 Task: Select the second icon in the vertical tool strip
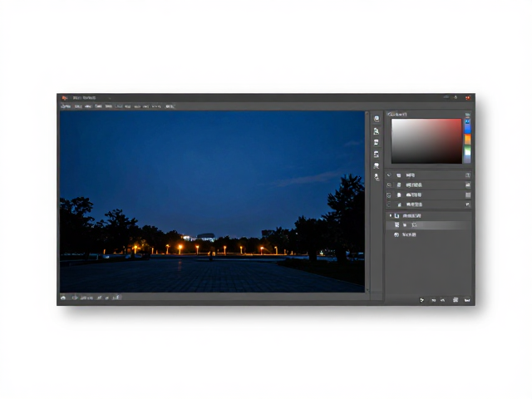pos(377,131)
